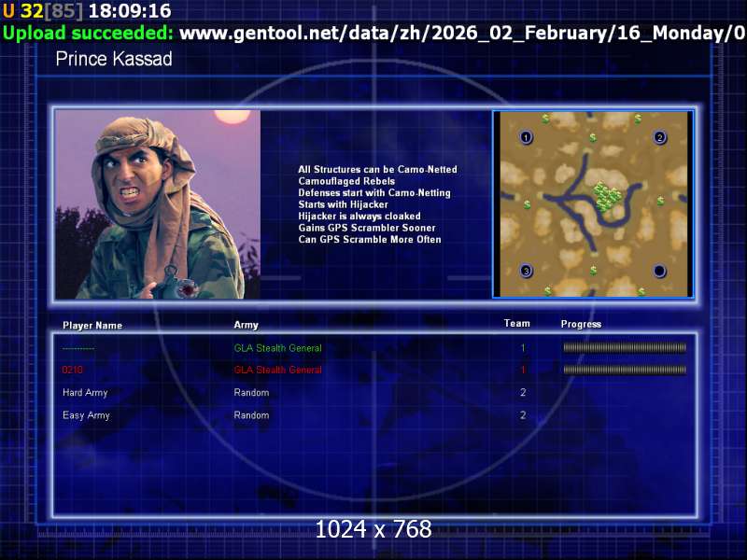The width and height of the screenshot is (747, 560).
Task: Click the Army column header
Action: [246, 325]
